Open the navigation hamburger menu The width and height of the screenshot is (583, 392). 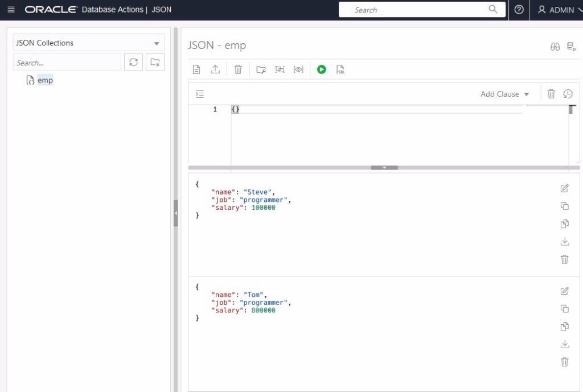11,10
